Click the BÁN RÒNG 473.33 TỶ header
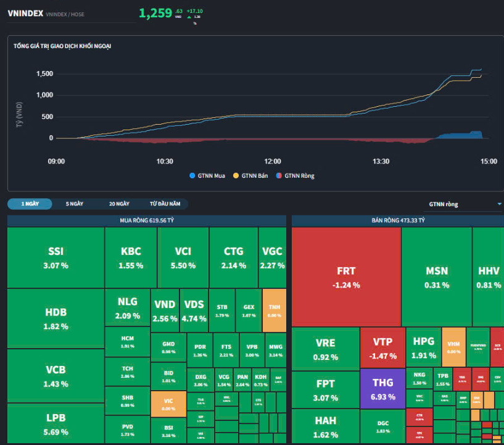 398,220
